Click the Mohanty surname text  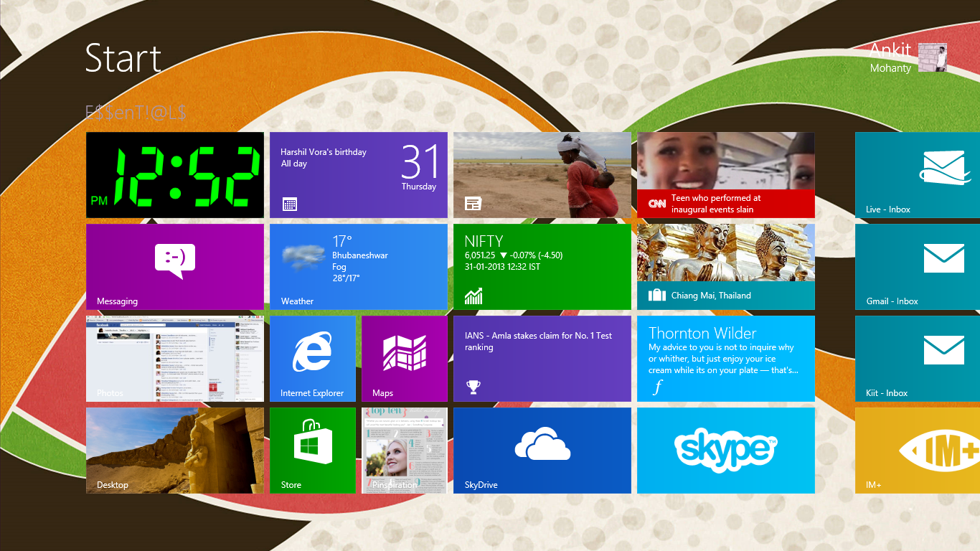tap(890, 68)
